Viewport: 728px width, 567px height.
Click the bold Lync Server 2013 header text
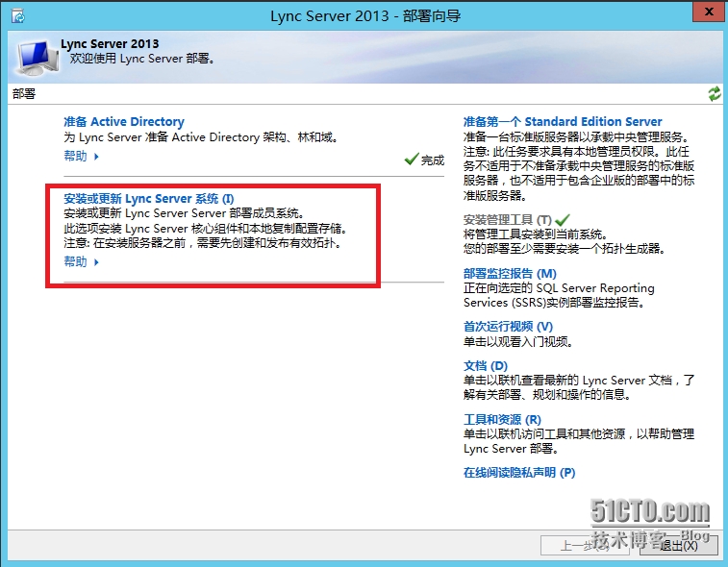(110, 43)
